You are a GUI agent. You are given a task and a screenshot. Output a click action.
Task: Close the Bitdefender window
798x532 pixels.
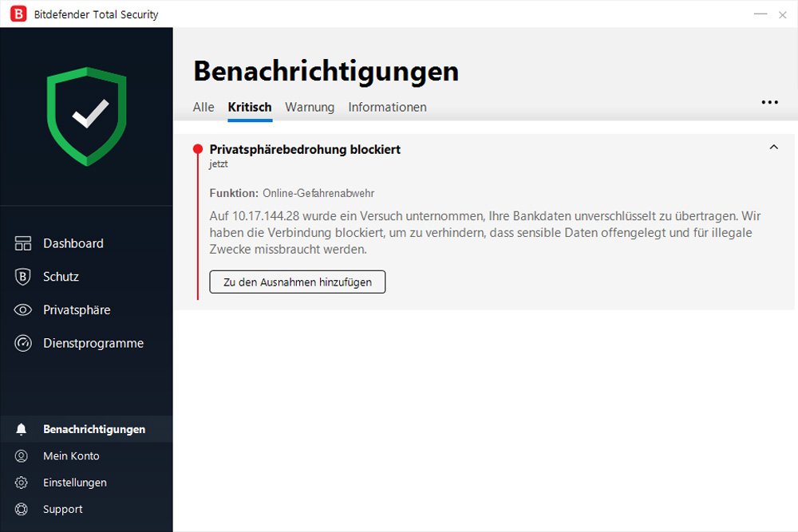783,14
